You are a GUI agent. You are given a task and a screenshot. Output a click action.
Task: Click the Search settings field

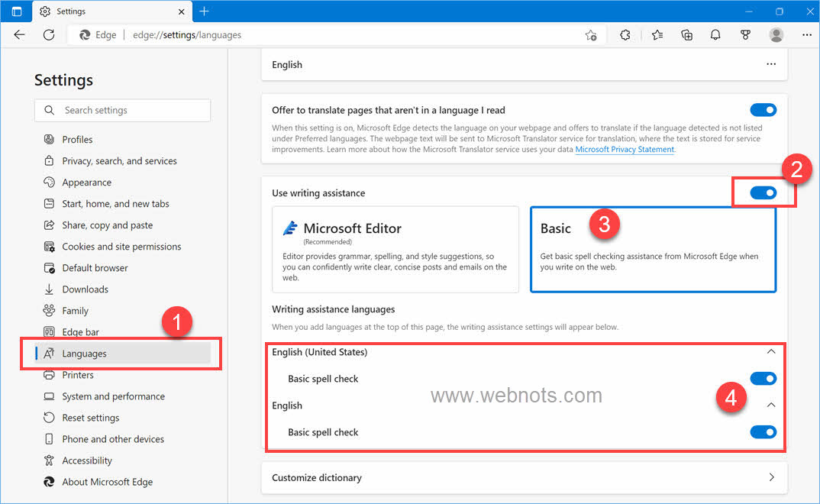point(122,110)
